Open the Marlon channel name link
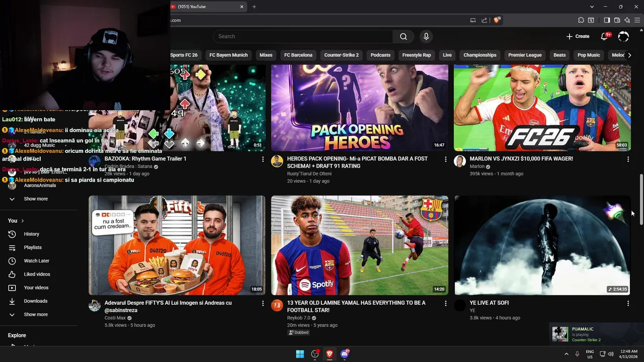The width and height of the screenshot is (644, 362). point(477,166)
